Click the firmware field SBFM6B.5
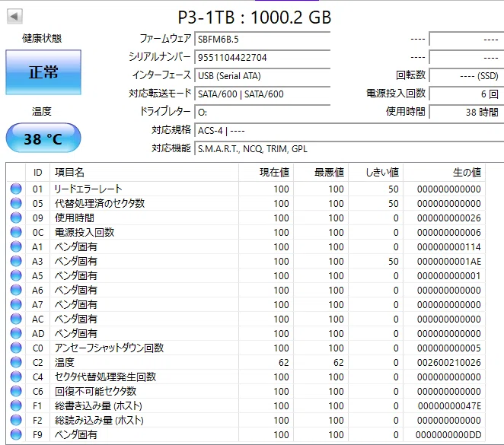504x445 pixels. tap(263, 39)
